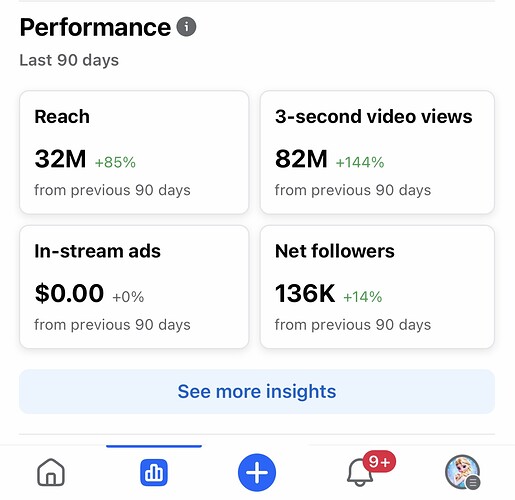Viewport: 515px width, 500px height.
Task: Open the 3-second video views card
Action: (x=377, y=152)
